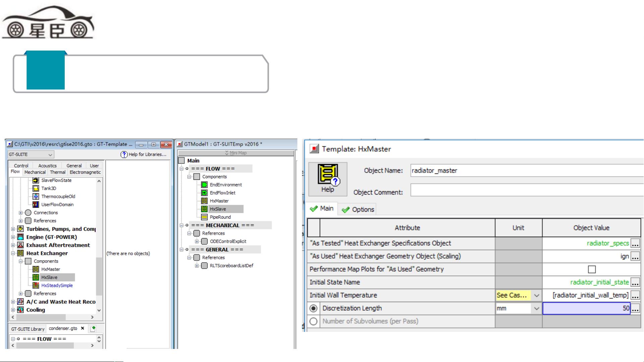The height and width of the screenshot is (362, 644).
Task: Click Exhaust Aftertreatment library icon
Action: [x=20, y=245]
